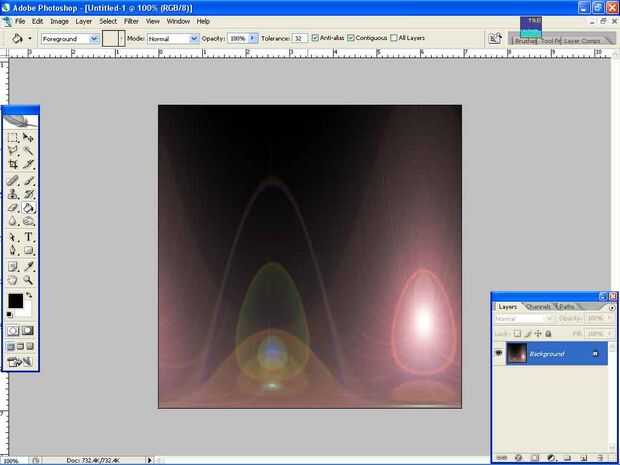Select the Lasso tool

[13, 150]
